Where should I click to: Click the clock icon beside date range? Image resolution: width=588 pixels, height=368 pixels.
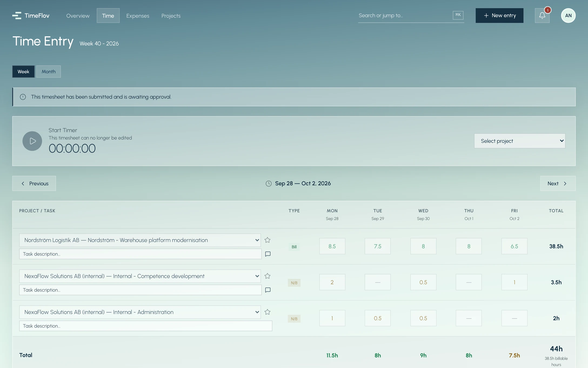pos(269,183)
